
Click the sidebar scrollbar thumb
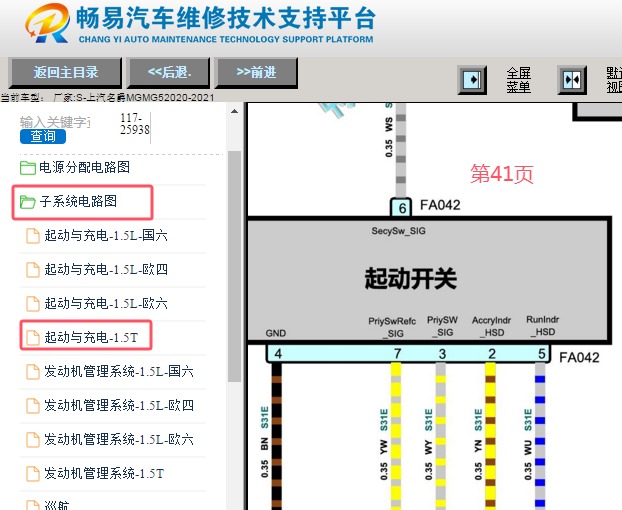coord(234,266)
